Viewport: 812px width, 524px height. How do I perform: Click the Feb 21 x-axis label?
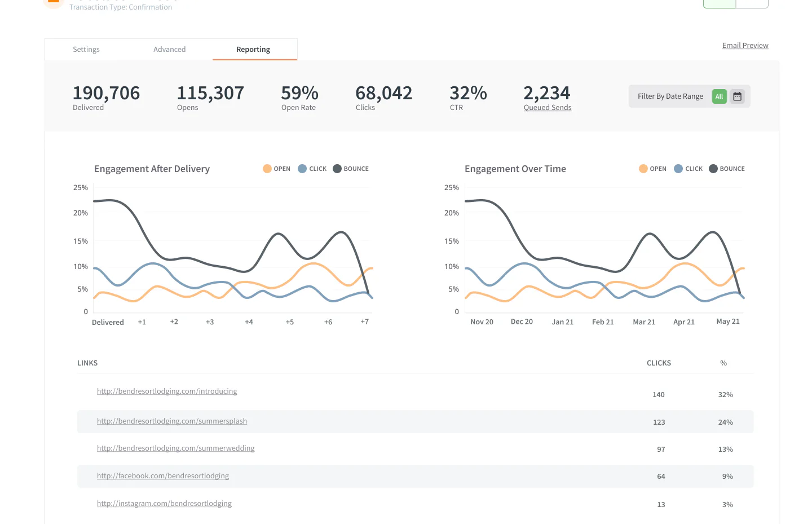point(603,322)
